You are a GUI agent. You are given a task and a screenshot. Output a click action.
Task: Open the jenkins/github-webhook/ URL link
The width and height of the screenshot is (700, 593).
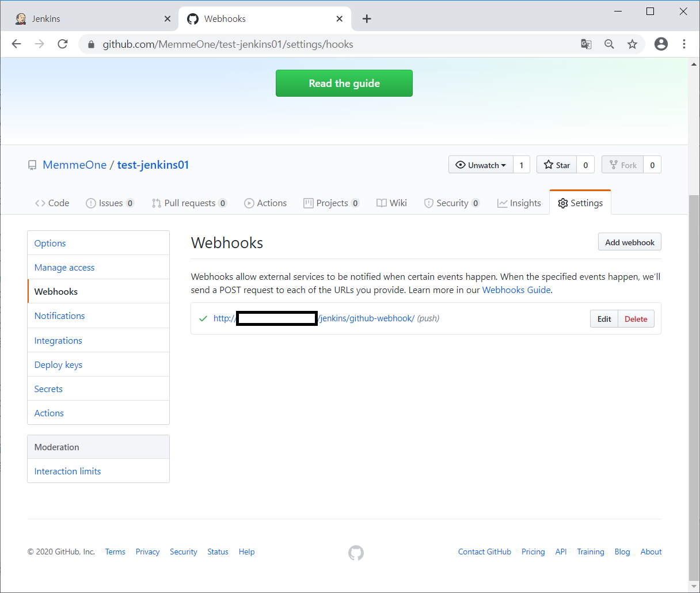pyautogui.click(x=314, y=318)
